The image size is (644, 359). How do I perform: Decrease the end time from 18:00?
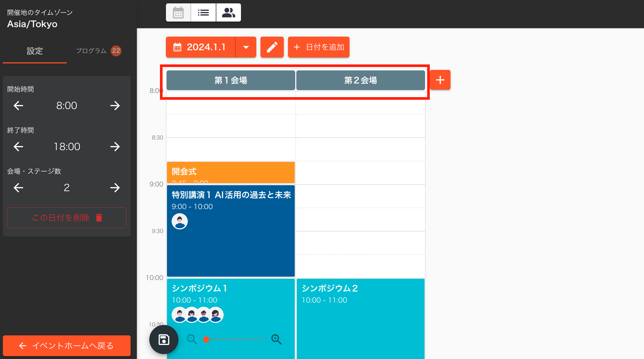18,147
